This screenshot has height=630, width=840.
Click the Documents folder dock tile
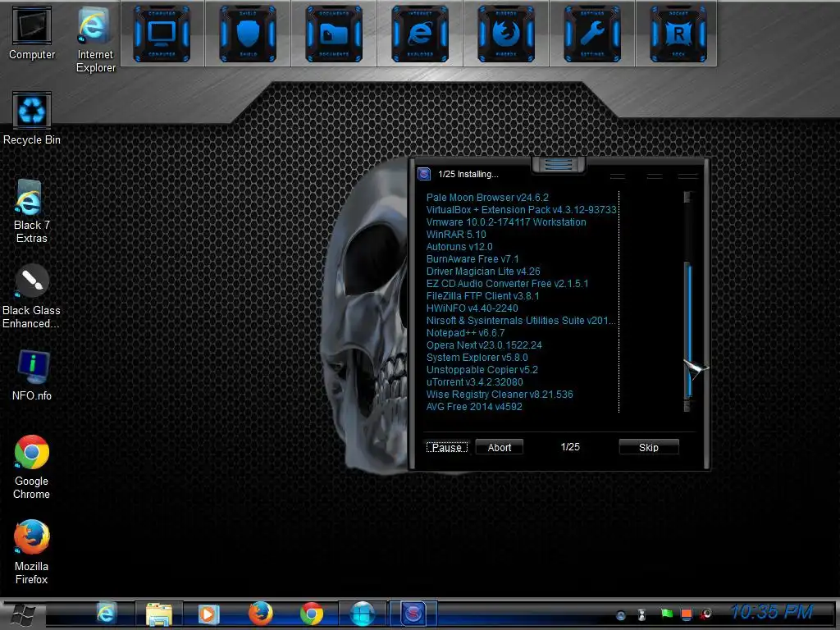pyautogui.click(x=334, y=34)
